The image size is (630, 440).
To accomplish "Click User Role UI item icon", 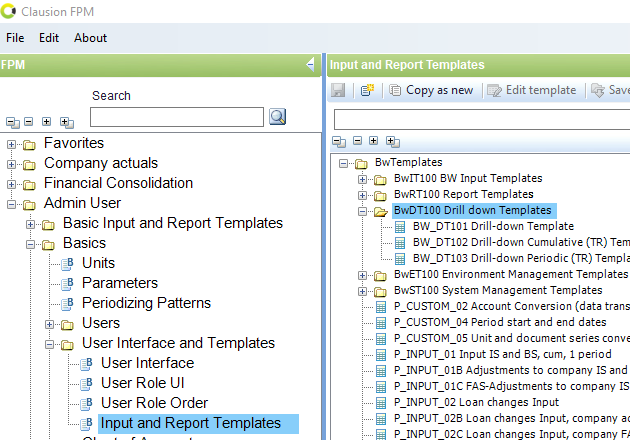I will coord(86,384).
